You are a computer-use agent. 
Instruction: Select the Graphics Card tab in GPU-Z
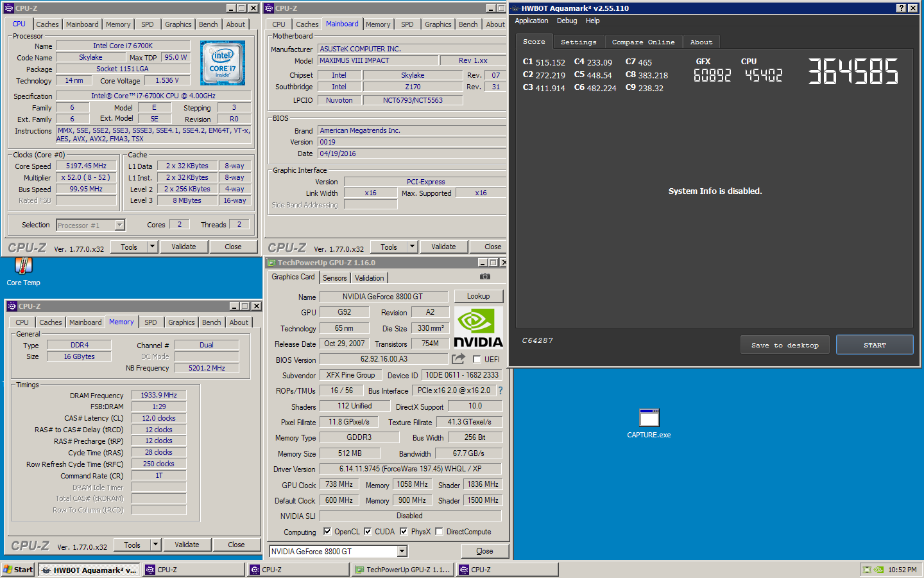[x=293, y=277]
